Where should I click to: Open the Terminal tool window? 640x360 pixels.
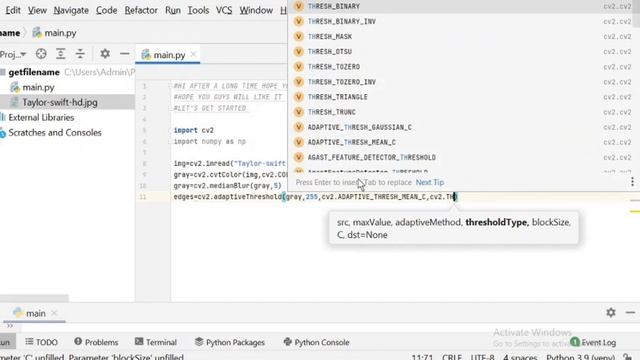click(156, 342)
